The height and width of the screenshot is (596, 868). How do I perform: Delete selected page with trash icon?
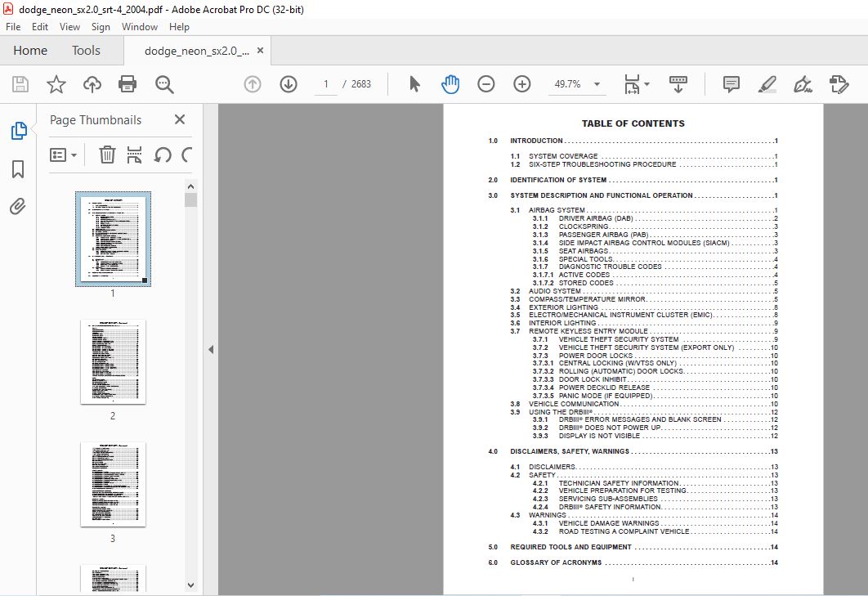(107, 155)
